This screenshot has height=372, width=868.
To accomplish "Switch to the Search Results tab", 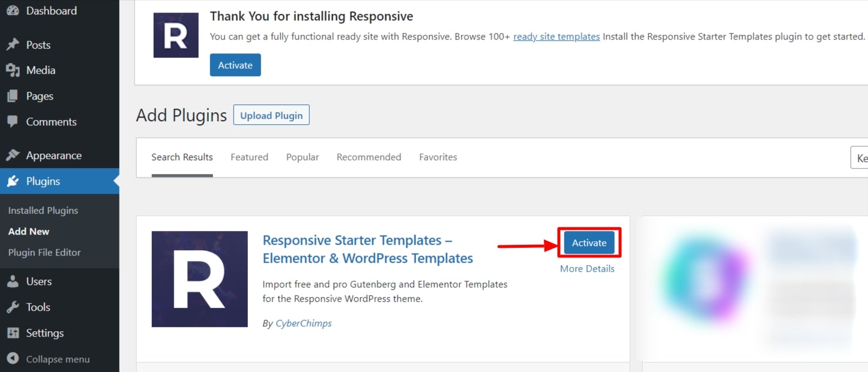I will (x=182, y=157).
